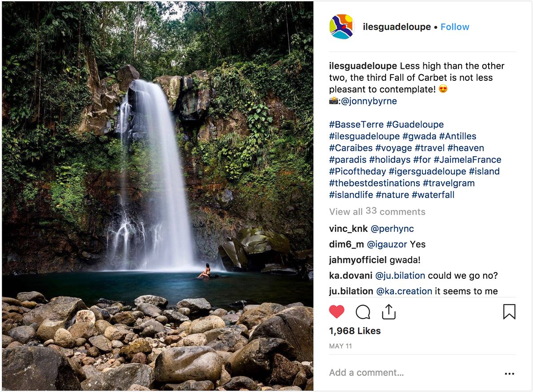Viewport: 533px width, 392px height.
Task: Expand View all 33 comments
Action: [377, 211]
